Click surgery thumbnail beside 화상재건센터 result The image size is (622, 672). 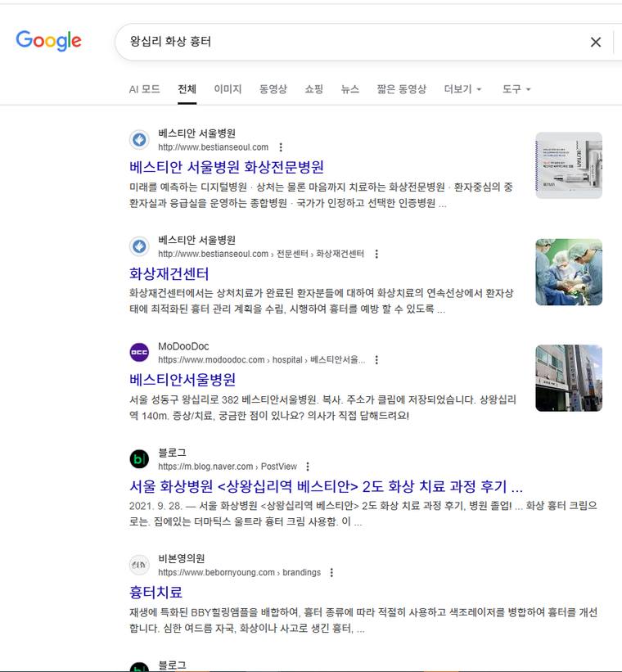[569, 272]
